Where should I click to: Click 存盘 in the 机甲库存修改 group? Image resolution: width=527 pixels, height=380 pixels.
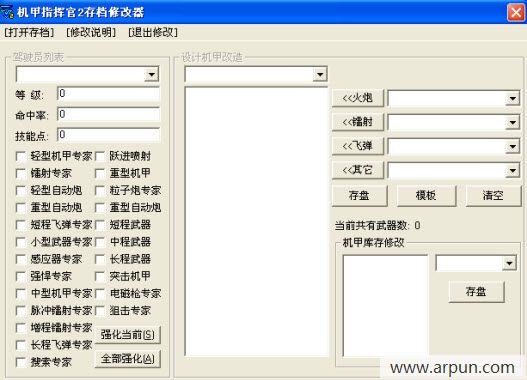476,292
